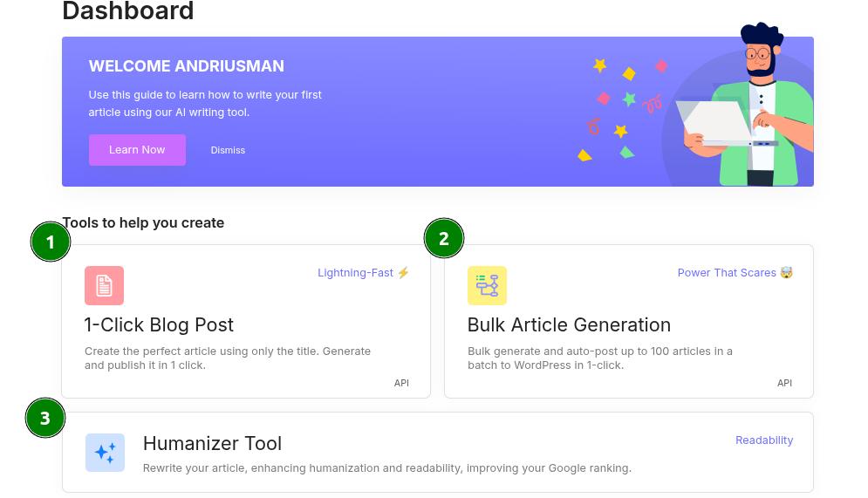Open the Humanizer Tool title
Viewport: 868px width, 498px height.
(x=213, y=443)
